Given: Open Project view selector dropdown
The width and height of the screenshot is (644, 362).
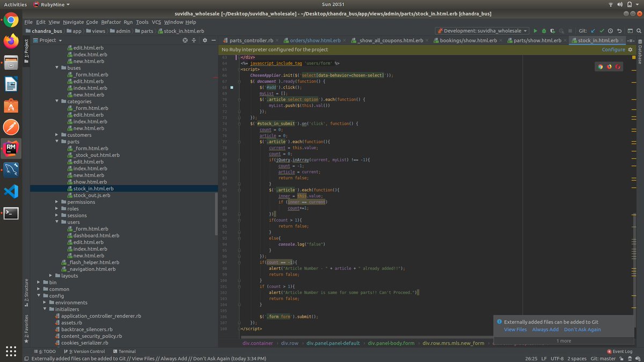Looking at the screenshot, I should pyautogui.click(x=47, y=40).
